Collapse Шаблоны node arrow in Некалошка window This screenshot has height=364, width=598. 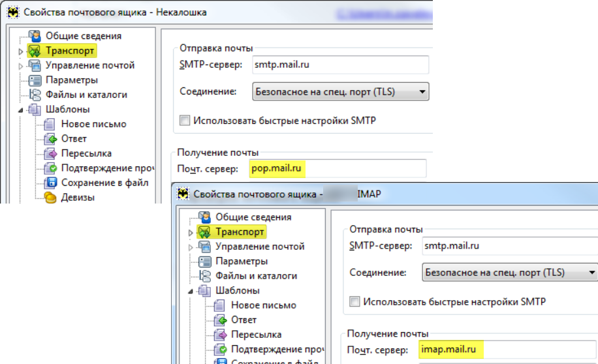coord(21,110)
